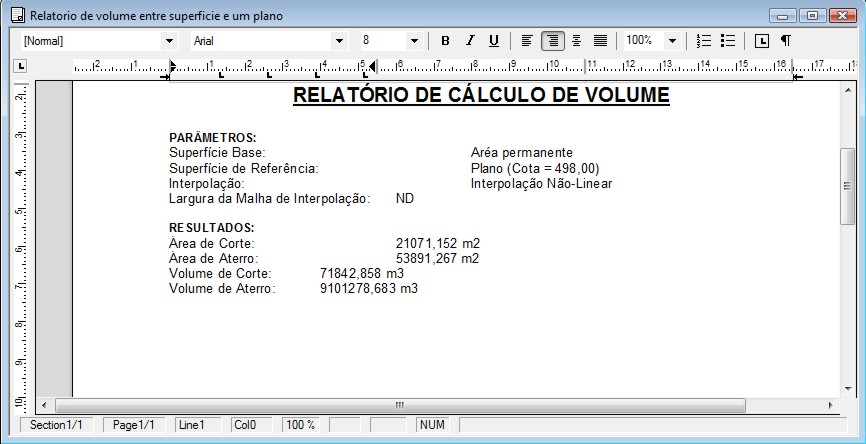
Task: Show or hide paragraph marks
Action: click(786, 41)
